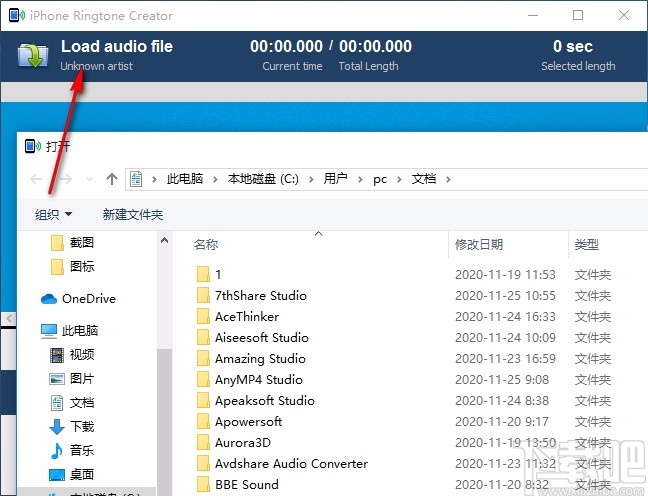The height and width of the screenshot is (496, 648).
Task: Sort by the 名称 column header
Action: (206, 245)
